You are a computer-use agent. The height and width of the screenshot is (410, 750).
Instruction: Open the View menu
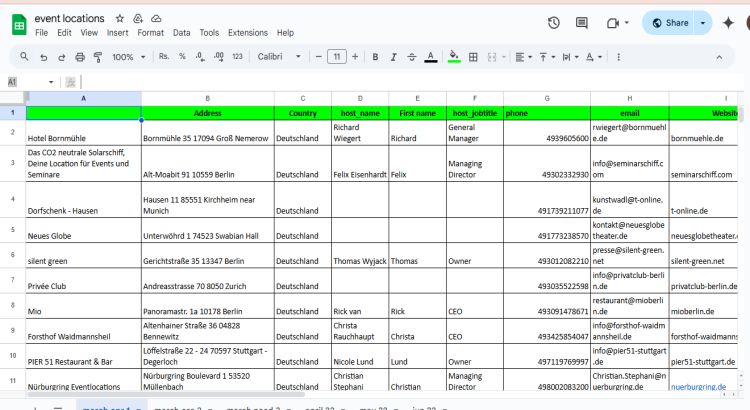89,33
